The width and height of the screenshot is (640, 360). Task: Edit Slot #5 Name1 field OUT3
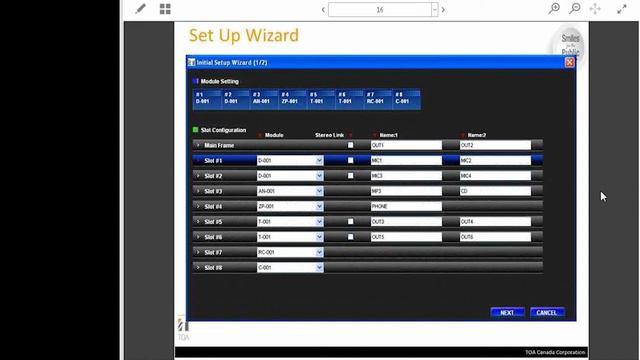point(406,222)
